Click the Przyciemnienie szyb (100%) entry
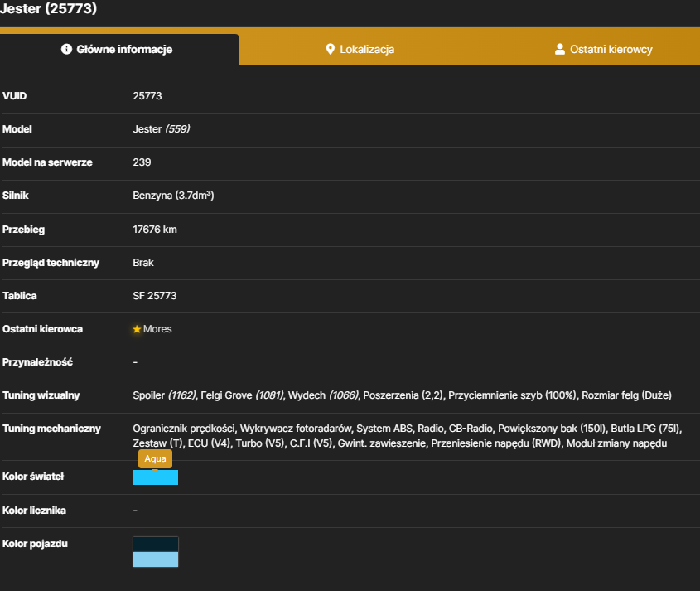 pos(513,395)
